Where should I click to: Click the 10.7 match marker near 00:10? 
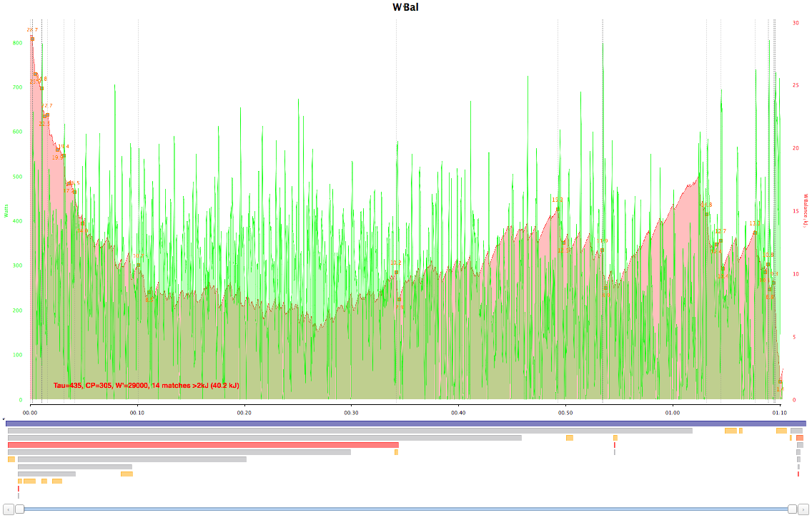tap(138, 265)
